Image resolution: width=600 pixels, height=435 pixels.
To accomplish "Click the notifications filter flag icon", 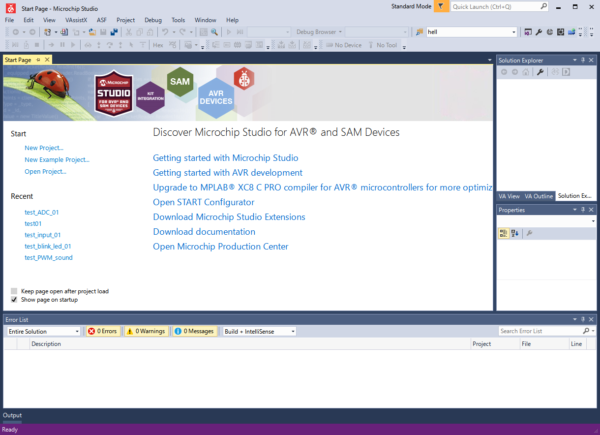I will pyautogui.click(x=441, y=6).
